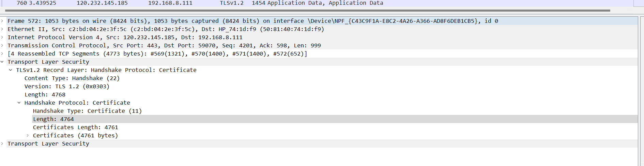Expand Internet Protocol Version 4 details
This screenshot has width=644, height=166.
(x=2, y=37)
